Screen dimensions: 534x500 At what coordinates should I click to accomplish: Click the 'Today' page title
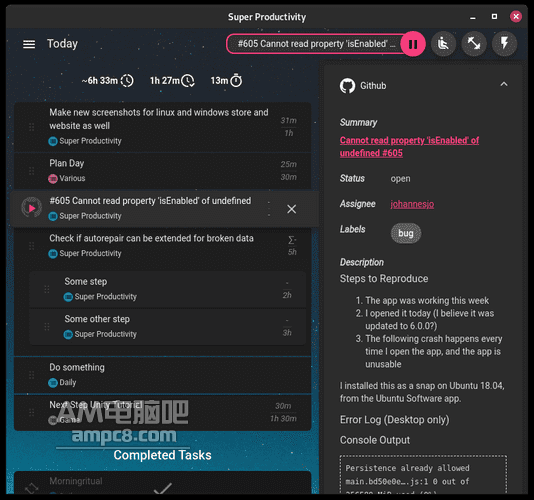[62, 44]
